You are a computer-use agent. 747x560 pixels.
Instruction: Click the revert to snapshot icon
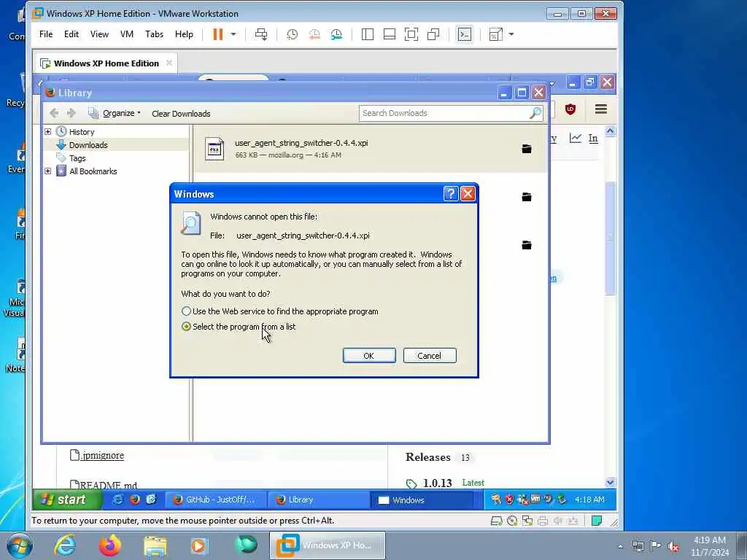click(x=314, y=34)
